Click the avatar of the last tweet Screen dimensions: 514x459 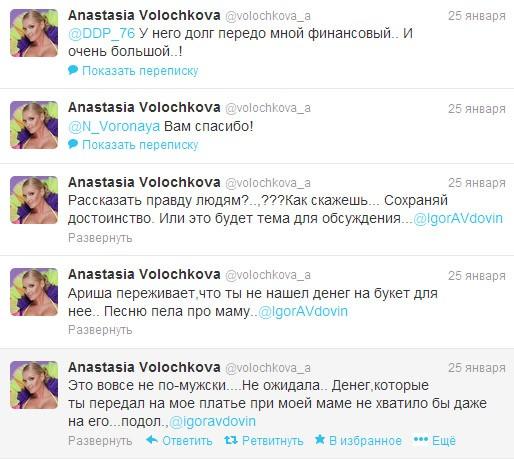point(34,385)
